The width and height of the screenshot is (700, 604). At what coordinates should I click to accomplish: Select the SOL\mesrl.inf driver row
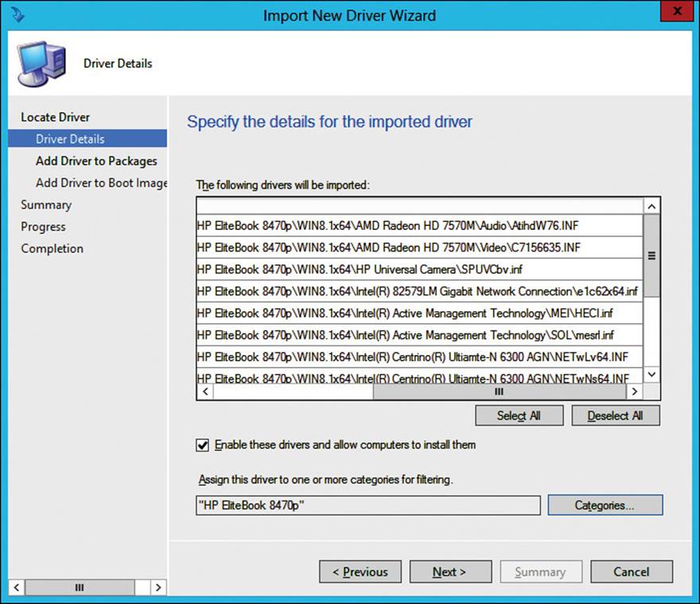420,335
